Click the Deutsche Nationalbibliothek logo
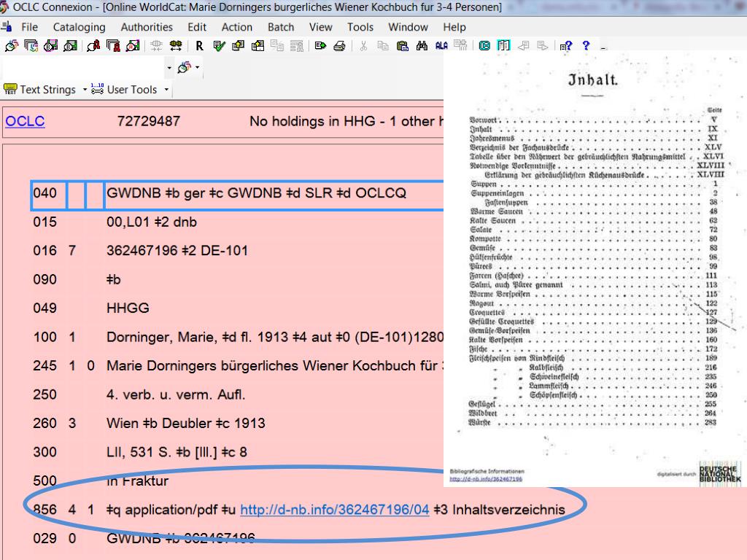The width and height of the screenshot is (747, 560). tap(720, 473)
